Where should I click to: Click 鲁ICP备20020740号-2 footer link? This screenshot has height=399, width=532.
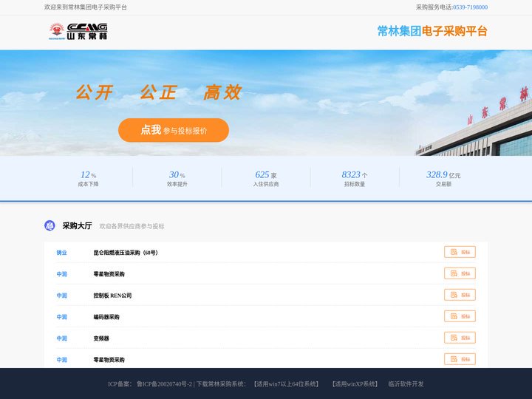pos(164,383)
